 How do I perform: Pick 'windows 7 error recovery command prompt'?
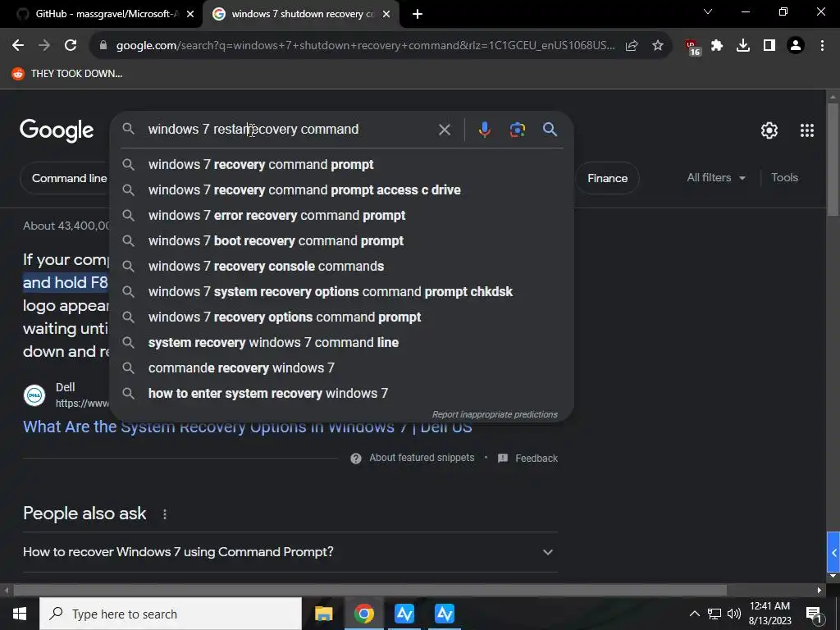click(x=341, y=216)
